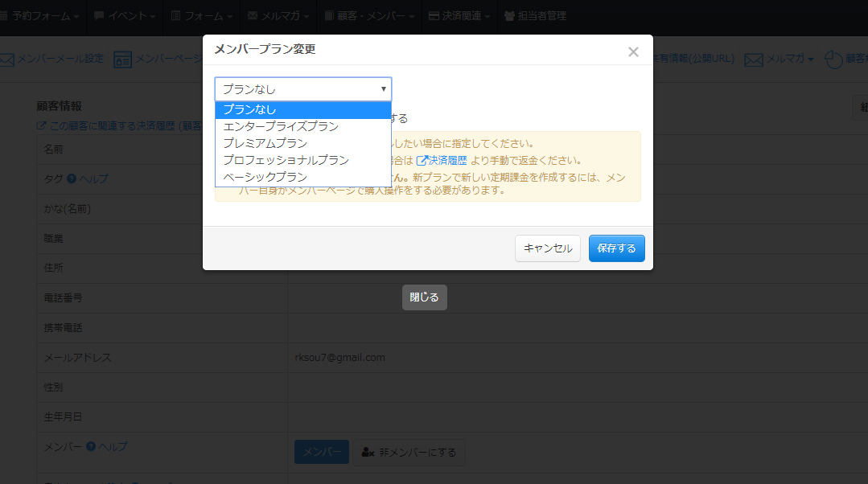Select エンタープライズプラン from the plan list
Viewport: 868px width, 484px height.
pos(280,126)
